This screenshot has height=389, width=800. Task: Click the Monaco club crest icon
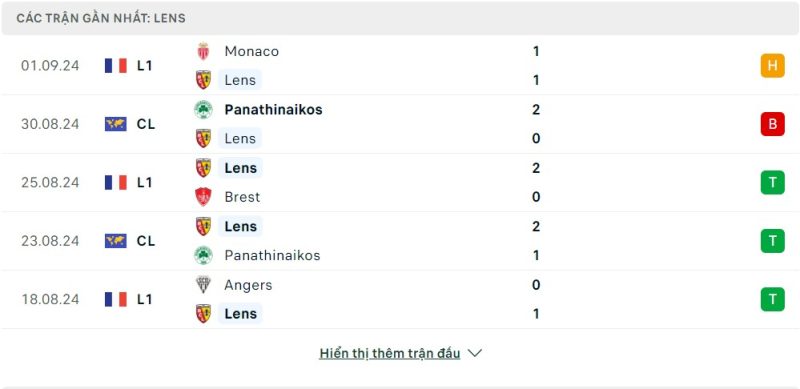[203, 51]
